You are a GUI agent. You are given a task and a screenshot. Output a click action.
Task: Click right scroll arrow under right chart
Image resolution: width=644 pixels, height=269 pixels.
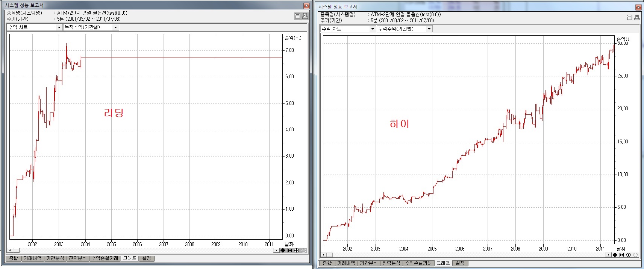609,255
